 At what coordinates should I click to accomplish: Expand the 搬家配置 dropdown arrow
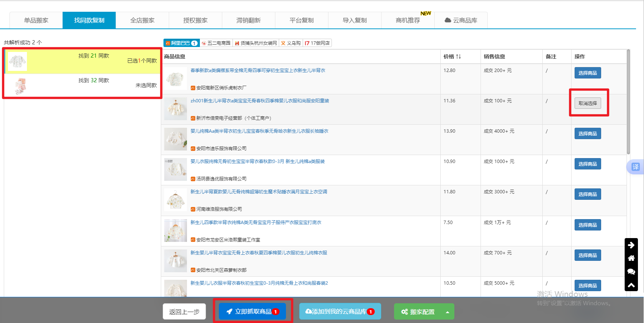click(448, 312)
